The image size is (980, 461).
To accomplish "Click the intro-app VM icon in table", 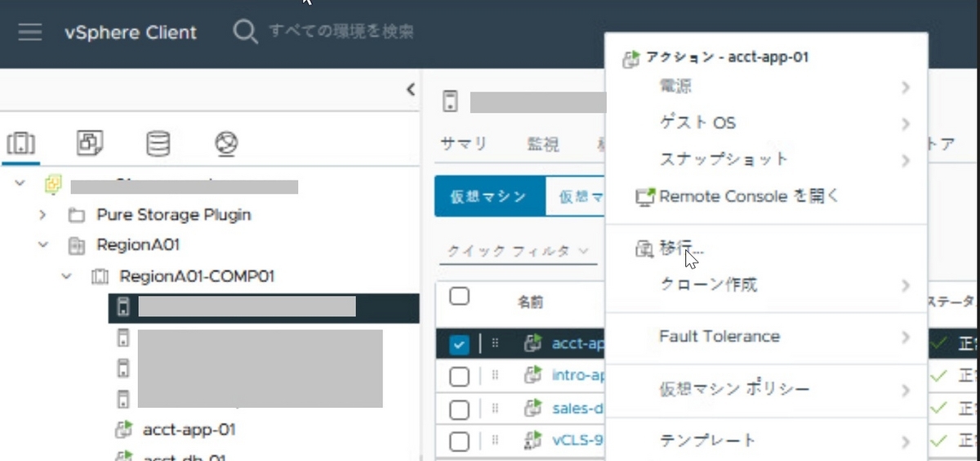I will point(533,376).
